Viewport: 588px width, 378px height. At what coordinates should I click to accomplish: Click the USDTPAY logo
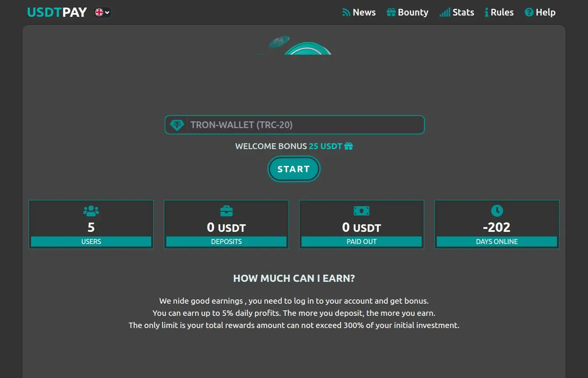[57, 12]
